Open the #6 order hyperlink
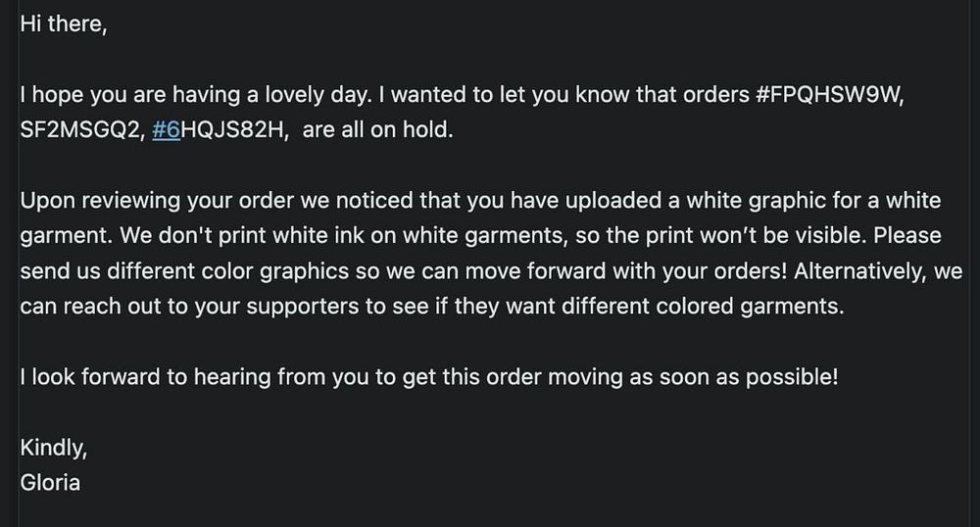The width and height of the screenshot is (980, 527). (x=167, y=130)
